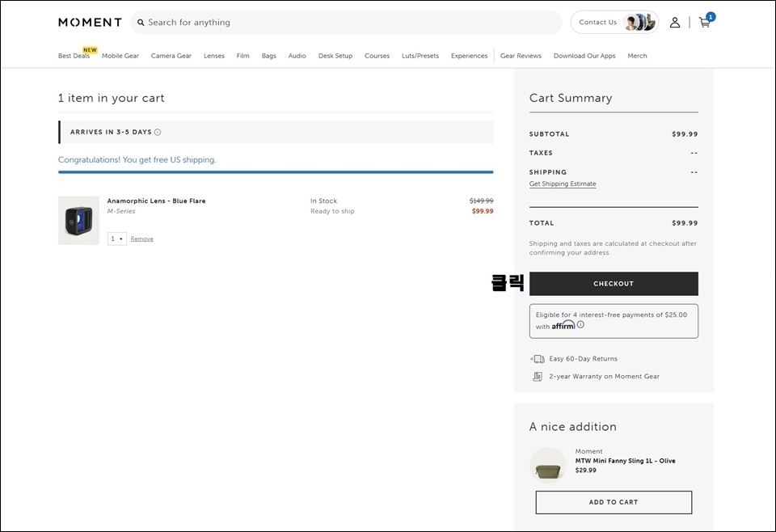Click the warranty document icon
The width and height of the screenshot is (776, 532).
(538, 377)
